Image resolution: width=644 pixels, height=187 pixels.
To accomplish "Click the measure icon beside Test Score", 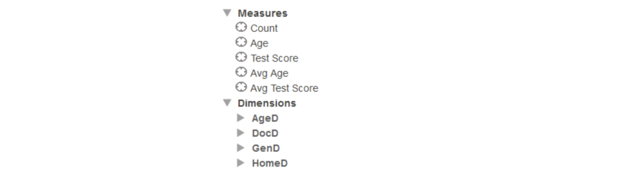I will click(241, 57).
